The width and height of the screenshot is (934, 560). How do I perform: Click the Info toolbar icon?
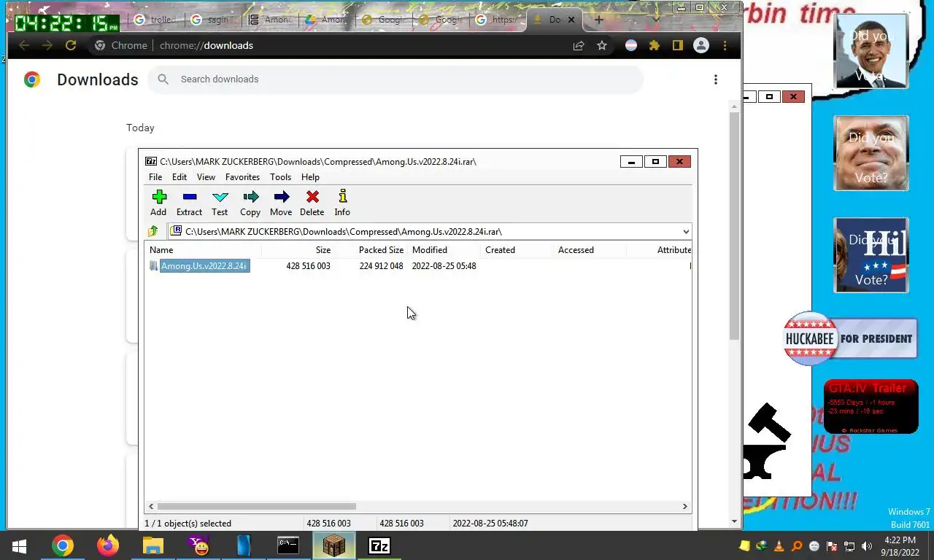342,203
